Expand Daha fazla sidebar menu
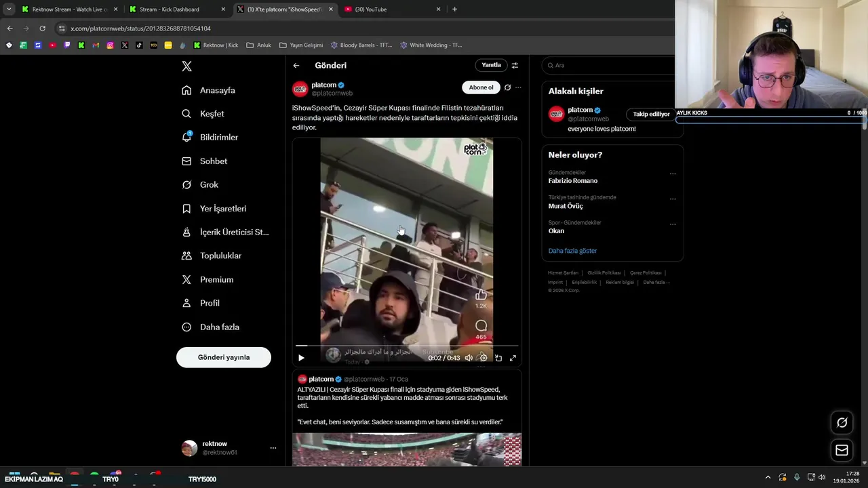 [x=211, y=327]
